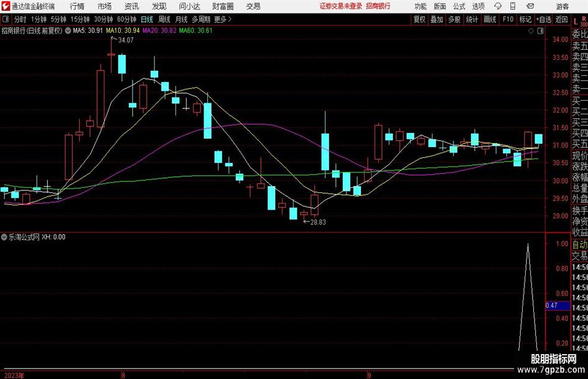Click the 多股 multi-stock button
The image size is (588, 379).
click(454, 19)
